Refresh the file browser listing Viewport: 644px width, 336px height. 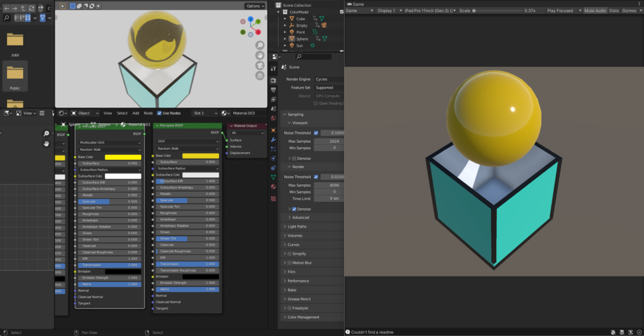[31, 8]
